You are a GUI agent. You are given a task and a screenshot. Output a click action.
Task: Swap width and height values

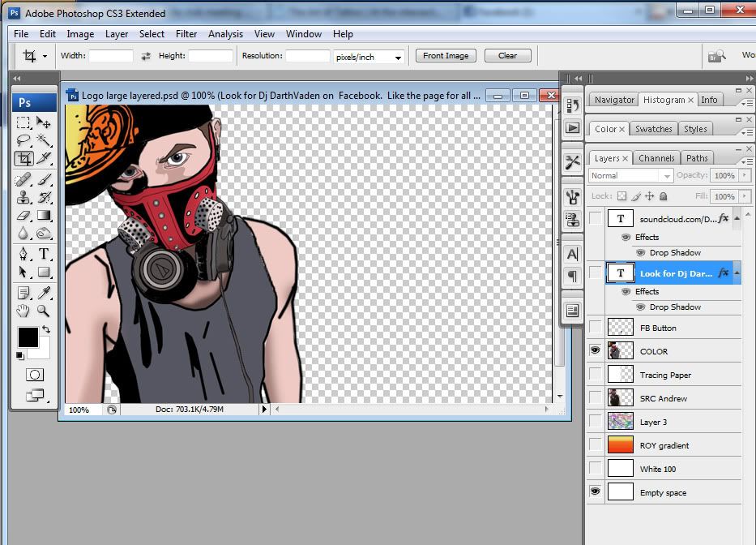146,57
